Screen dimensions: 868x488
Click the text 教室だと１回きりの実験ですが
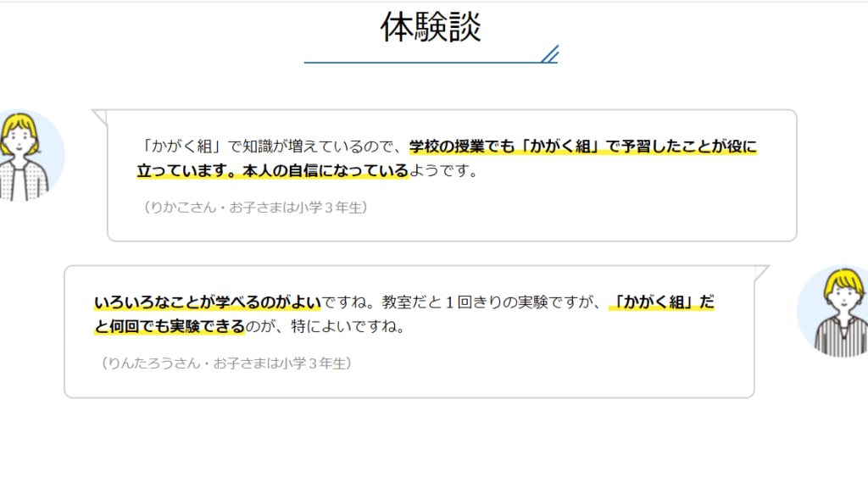491,302
